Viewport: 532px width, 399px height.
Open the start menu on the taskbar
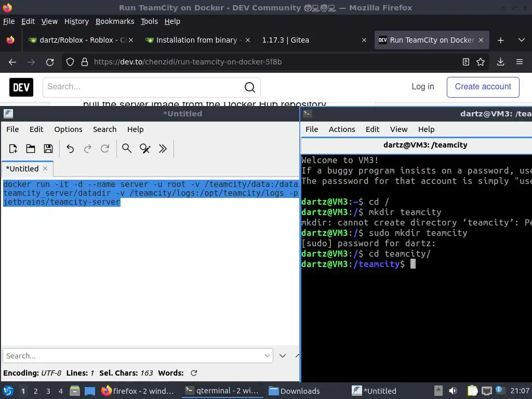(8, 391)
